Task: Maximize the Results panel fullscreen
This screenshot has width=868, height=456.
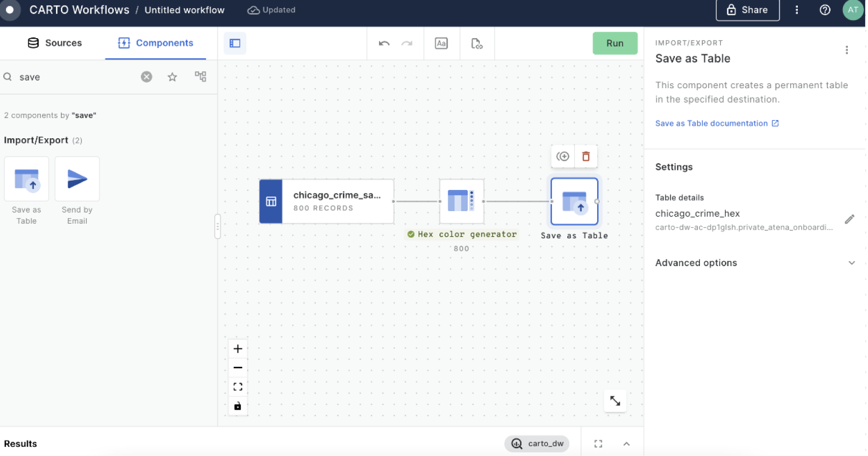Action: coord(598,443)
